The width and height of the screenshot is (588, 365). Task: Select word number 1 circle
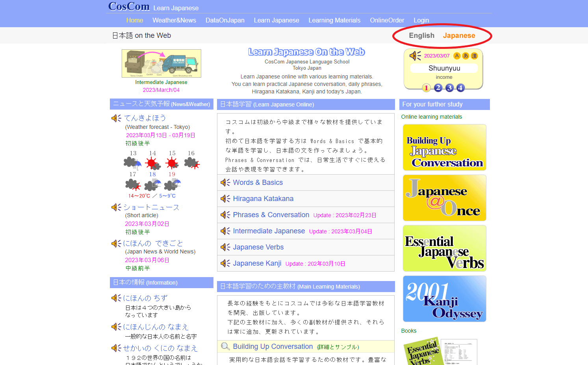click(426, 88)
